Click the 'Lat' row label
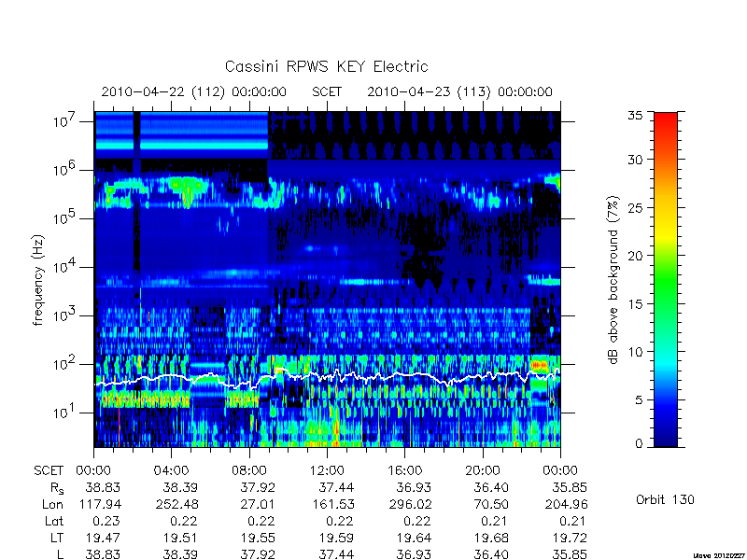Screen dimensions: 747x560 point(54,522)
